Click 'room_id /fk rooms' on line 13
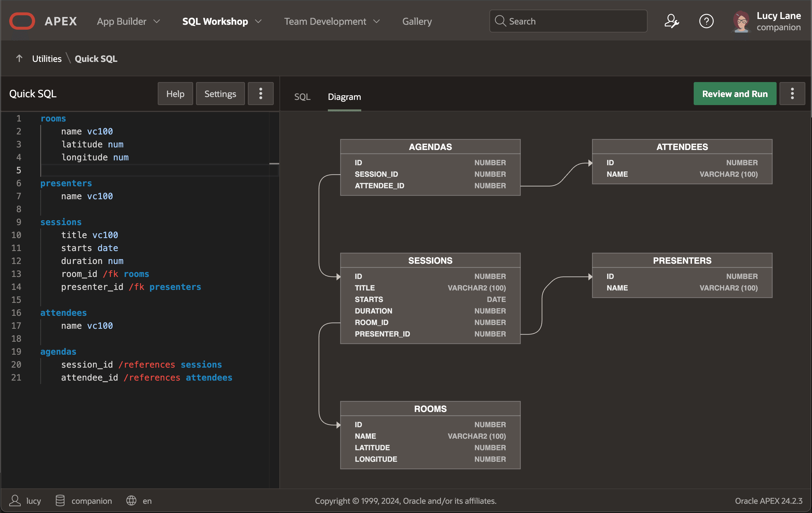 tap(105, 274)
